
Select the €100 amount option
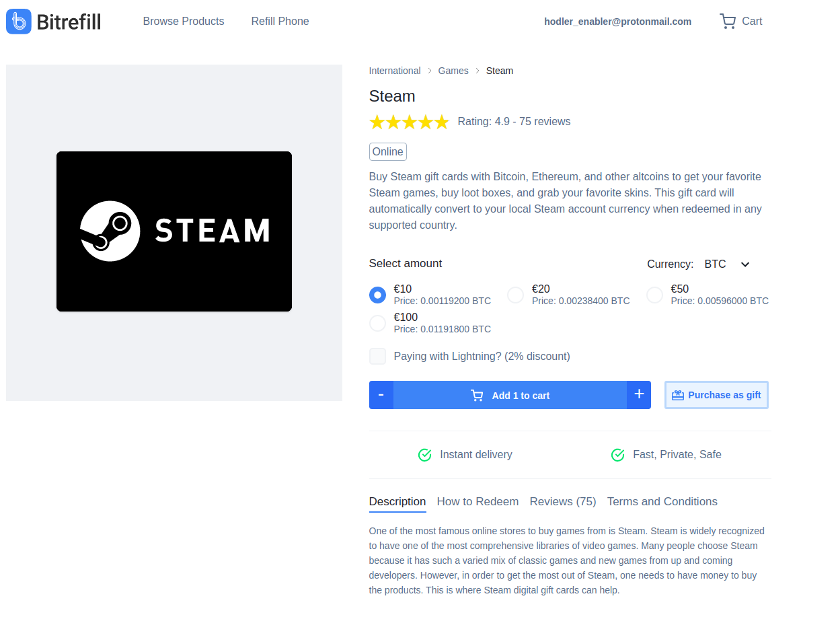pyautogui.click(x=378, y=324)
